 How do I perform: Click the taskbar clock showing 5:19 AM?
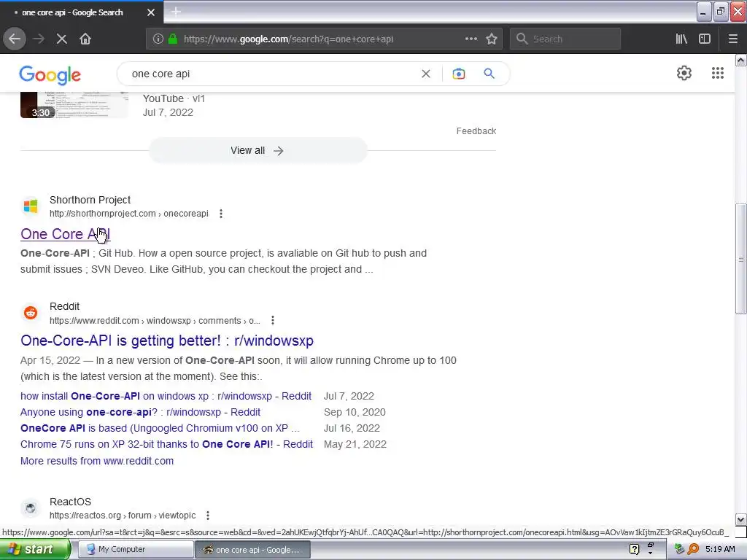coord(720,550)
